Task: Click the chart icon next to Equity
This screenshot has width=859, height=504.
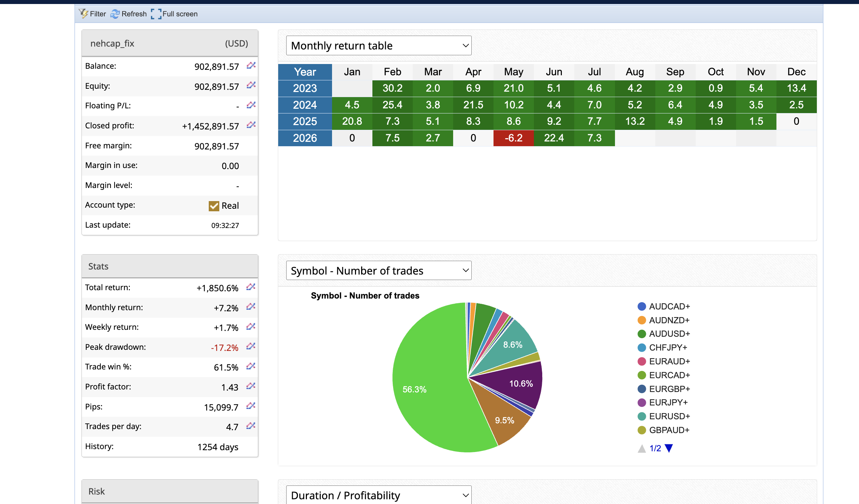Action: coord(251,85)
